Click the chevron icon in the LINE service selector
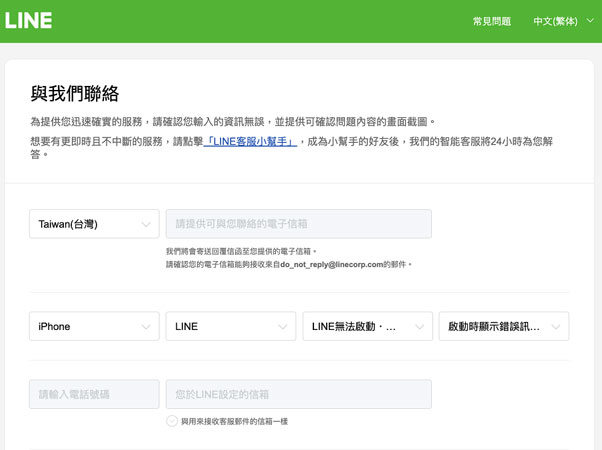602x450 pixels. pos(283,326)
